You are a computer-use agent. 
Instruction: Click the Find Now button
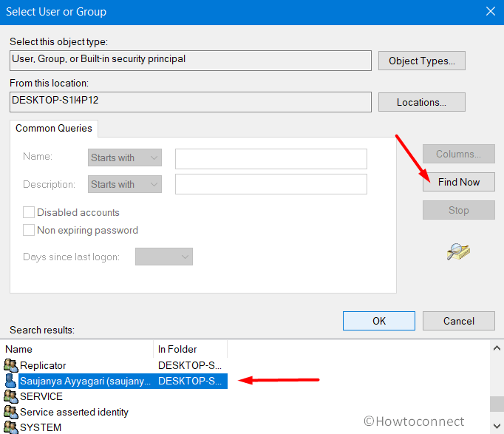[x=459, y=182]
